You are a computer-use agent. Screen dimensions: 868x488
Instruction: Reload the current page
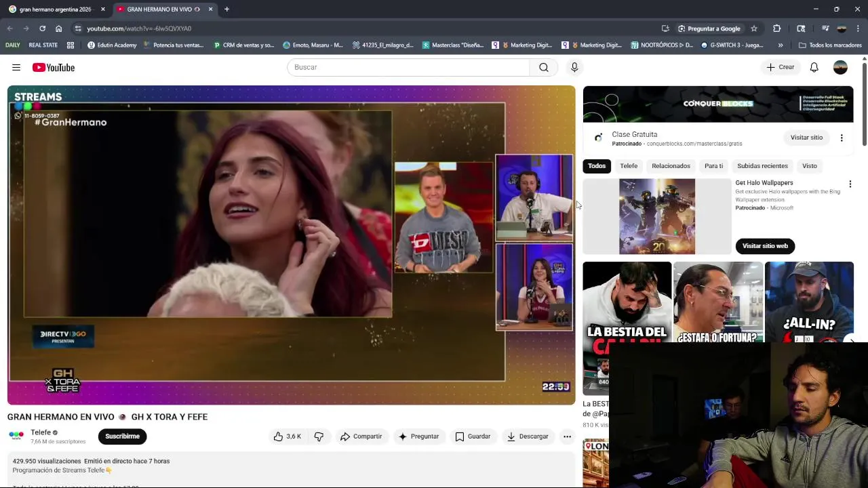pos(42,28)
